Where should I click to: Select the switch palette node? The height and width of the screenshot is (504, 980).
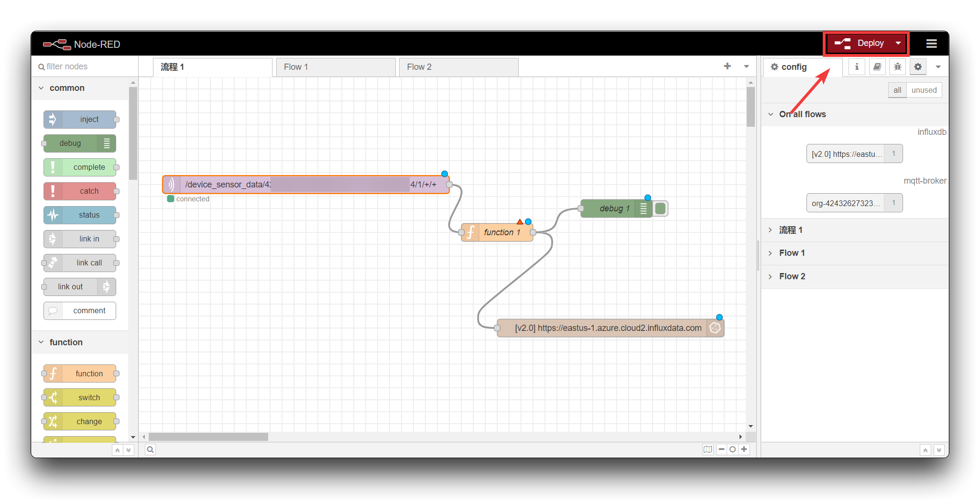[x=80, y=398]
